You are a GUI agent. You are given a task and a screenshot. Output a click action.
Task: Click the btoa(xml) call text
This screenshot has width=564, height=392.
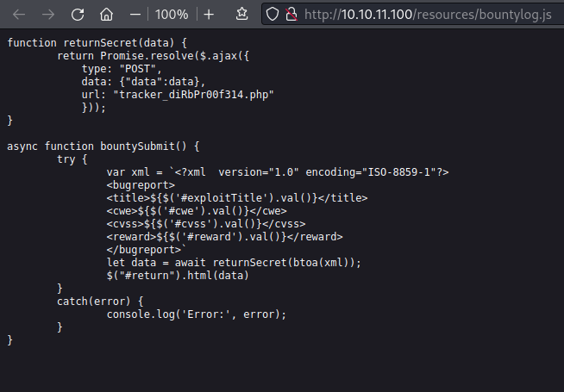321,263
